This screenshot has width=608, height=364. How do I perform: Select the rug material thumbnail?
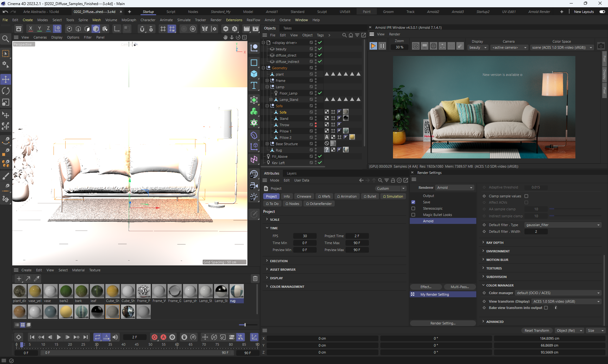pos(237,291)
